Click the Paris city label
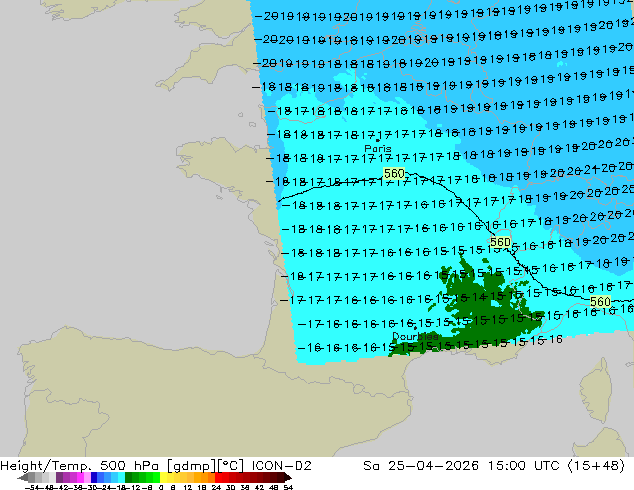The width and height of the screenshot is (634, 490). click(378, 148)
